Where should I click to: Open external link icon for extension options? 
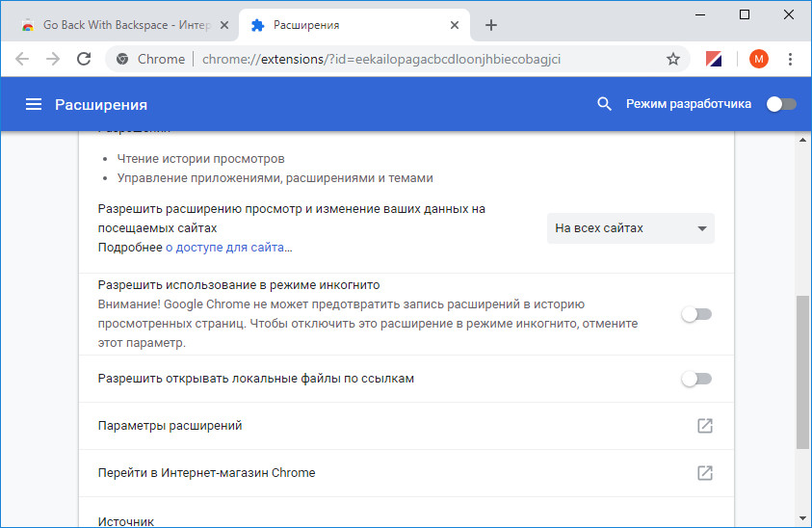click(x=704, y=426)
